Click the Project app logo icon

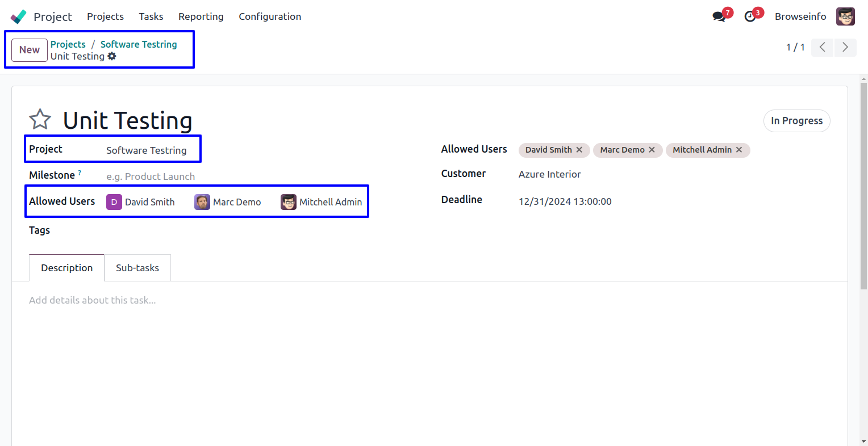[x=18, y=16]
